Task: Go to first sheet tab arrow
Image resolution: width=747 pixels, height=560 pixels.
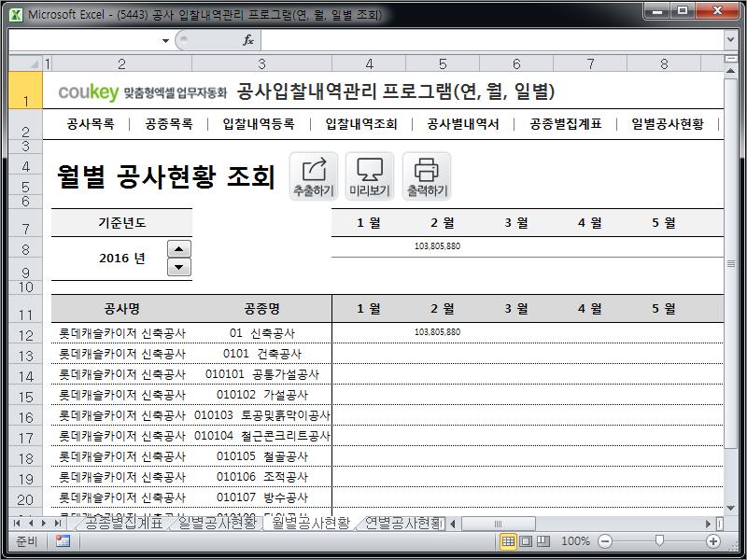Action: [17, 524]
